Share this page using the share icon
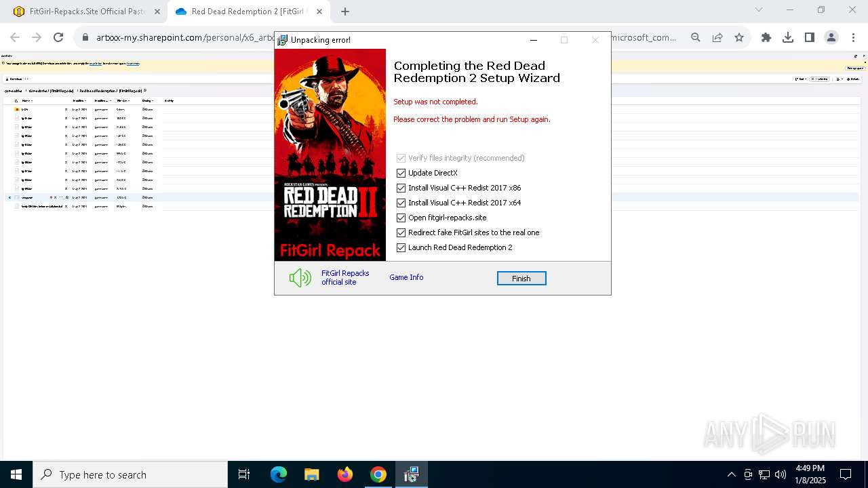 [x=717, y=38]
